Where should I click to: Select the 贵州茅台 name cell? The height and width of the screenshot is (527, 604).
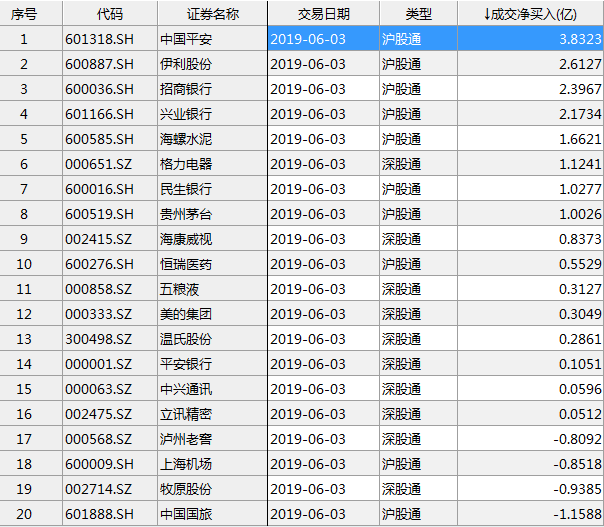212,214
